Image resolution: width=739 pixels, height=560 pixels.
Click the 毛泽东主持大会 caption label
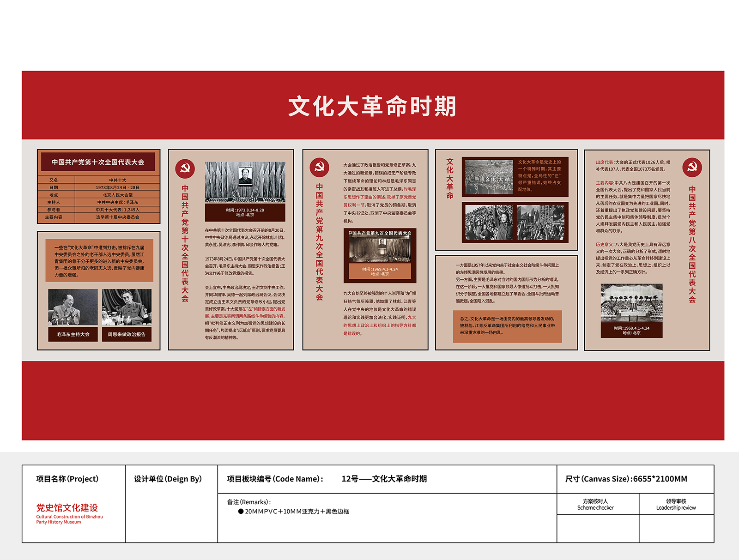pyautogui.click(x=73, y=334)
